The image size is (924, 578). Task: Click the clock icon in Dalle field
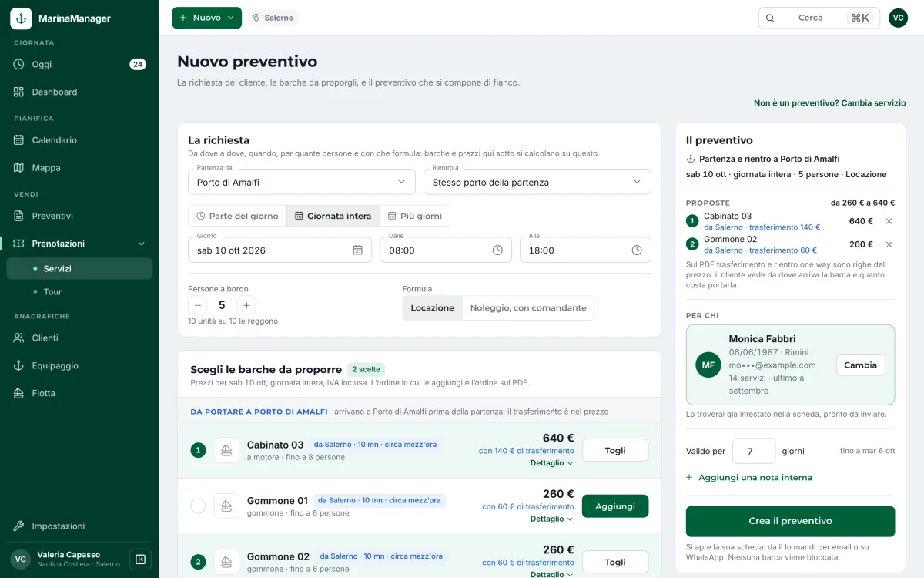pos(497,250)
